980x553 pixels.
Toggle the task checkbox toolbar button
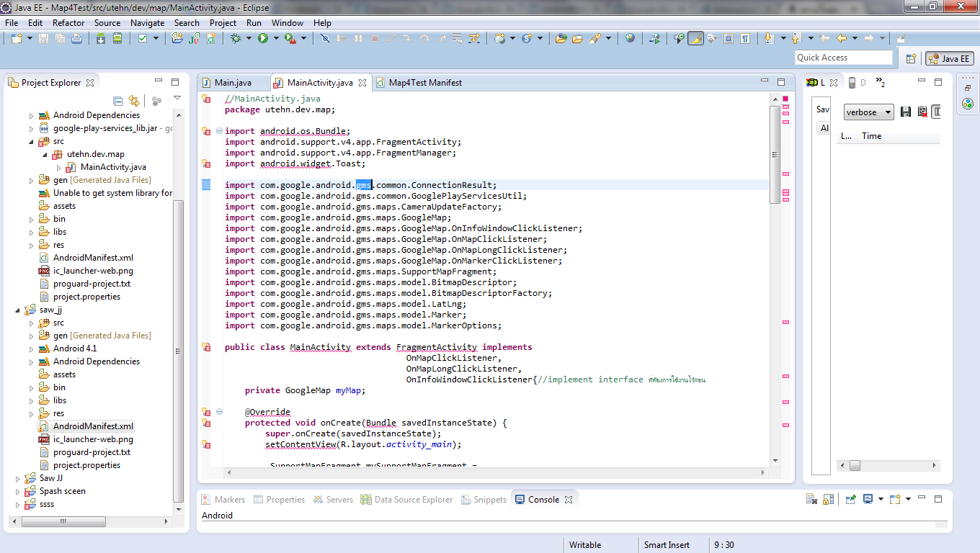point(143,38)
